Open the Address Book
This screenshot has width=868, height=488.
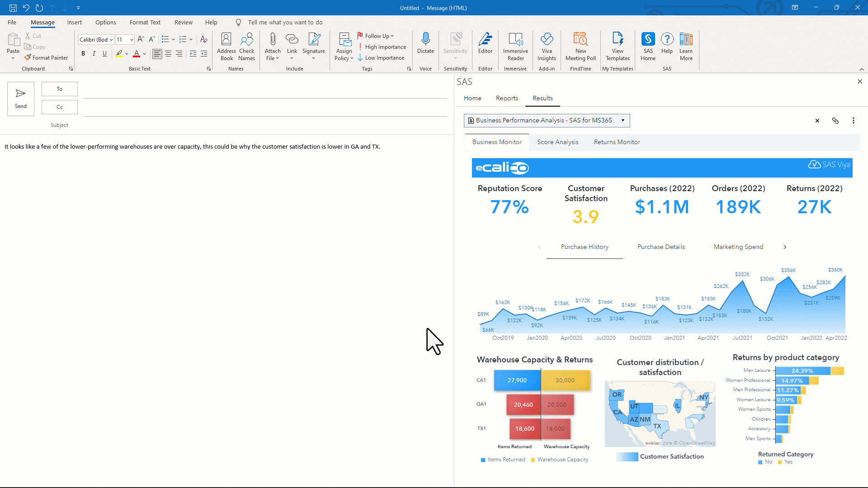226,46
